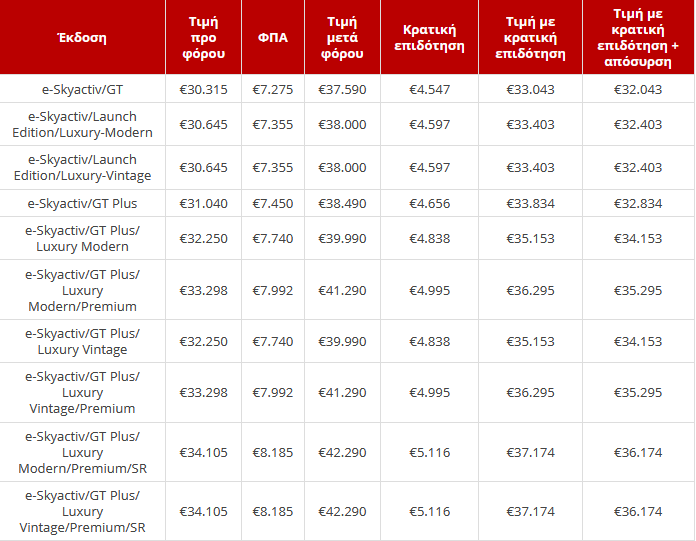Click the €30.315 pre-tax price cell
Viewport: 696px width, 541px height.
[203, 89]
